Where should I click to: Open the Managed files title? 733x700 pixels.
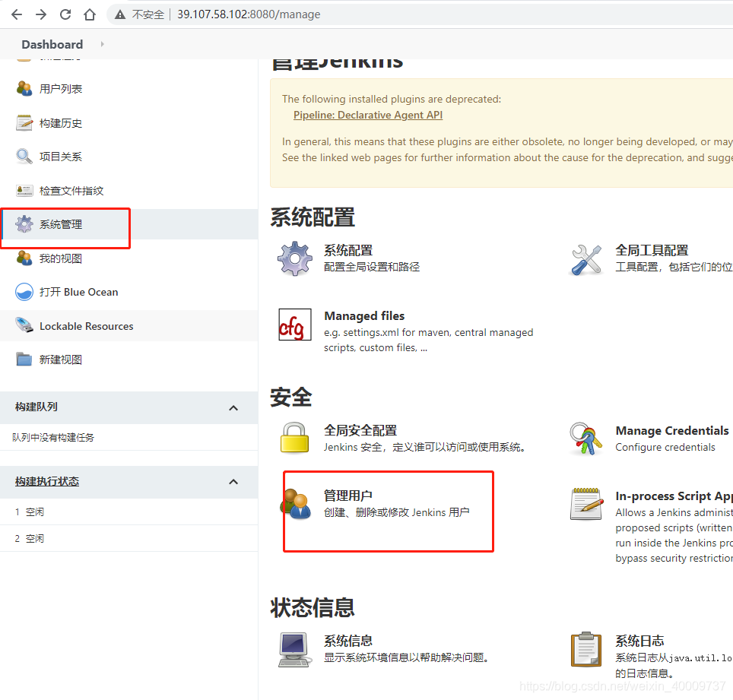pyautogui.click(x=364, y=316)
